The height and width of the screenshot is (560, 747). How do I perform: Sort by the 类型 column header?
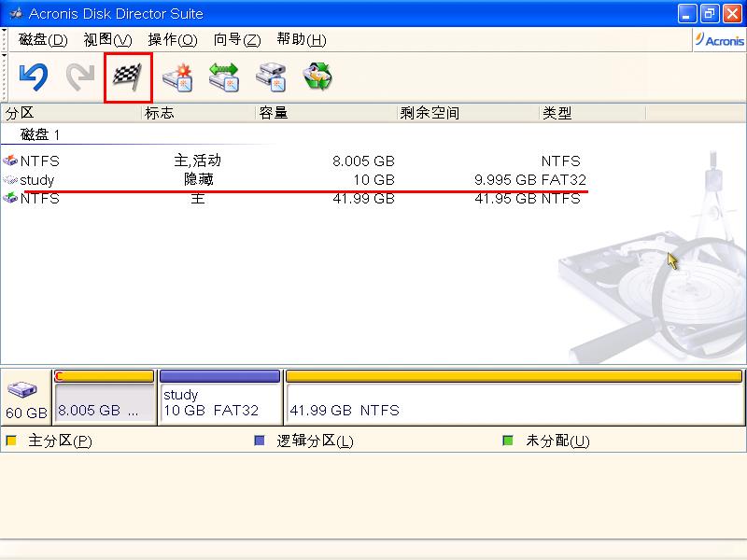[x=593, y=113]
